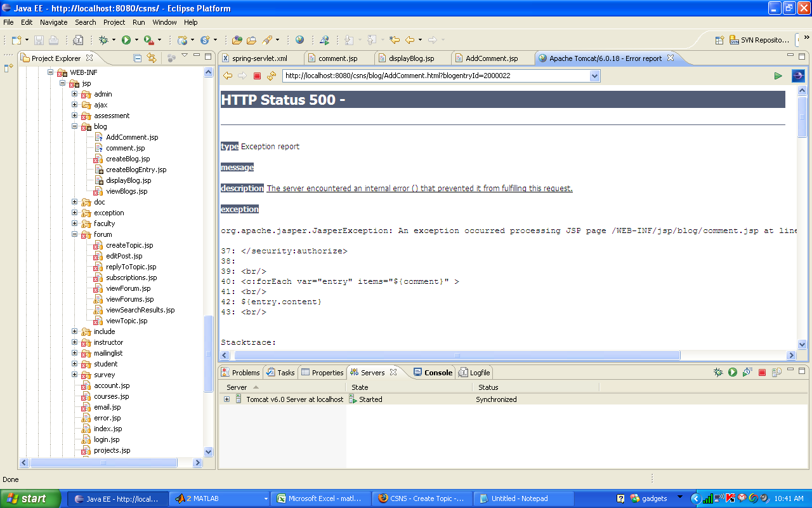Expand the admin folder in tree
Screen dimensions: 812x508
74,94
